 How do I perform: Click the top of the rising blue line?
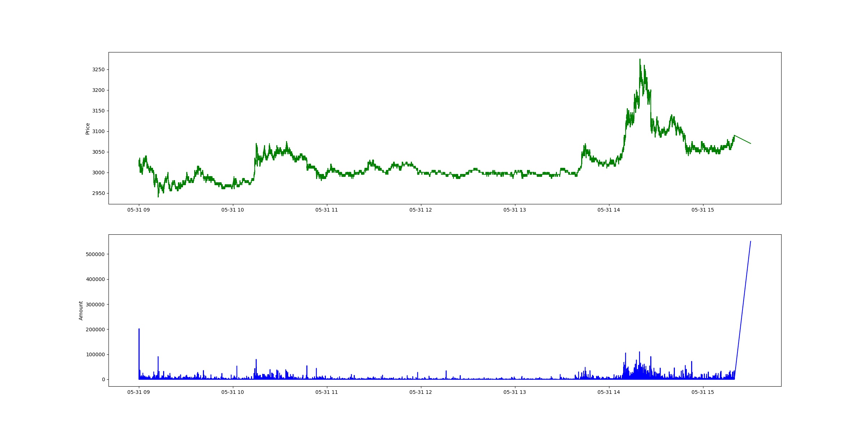click(750, 241)
